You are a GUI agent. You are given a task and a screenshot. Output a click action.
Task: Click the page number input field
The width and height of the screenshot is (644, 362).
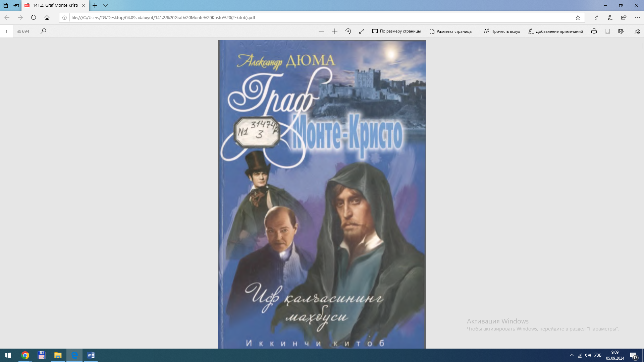click(x=6, y=31)
